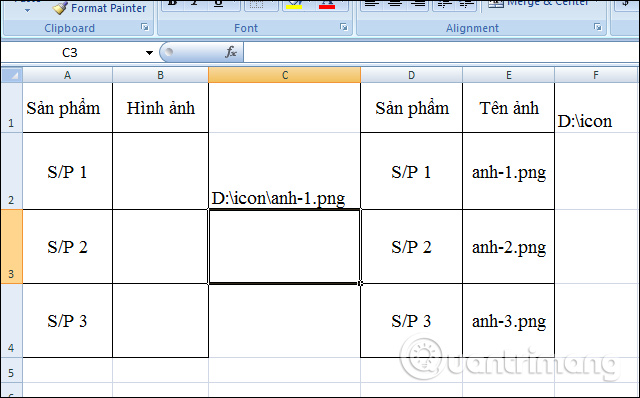Activate the Format Painter brush
The width and height of the screenshot is (640, 398).
point(100,8)
